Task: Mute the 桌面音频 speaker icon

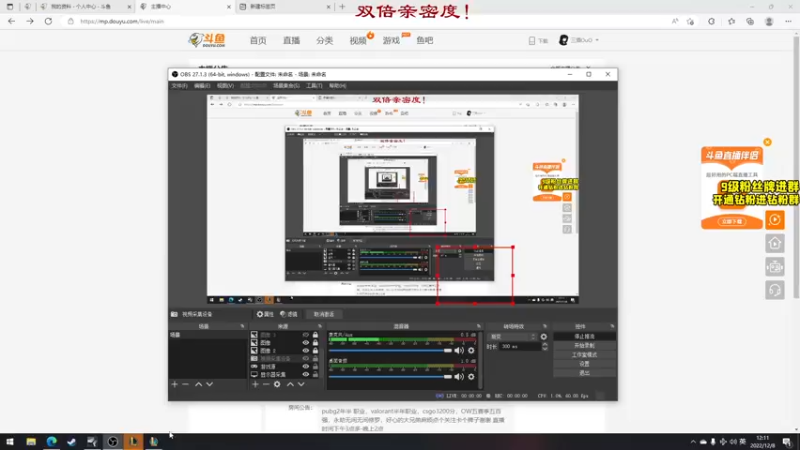Action: tap(459, 377)
